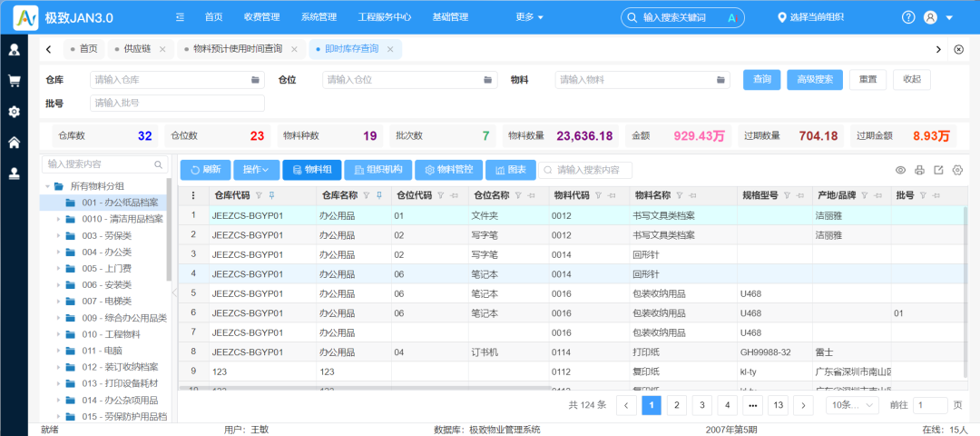Screen dimensions: 980x436
Task: Click the tree panel vertical scrollbar
Action: 170,232
